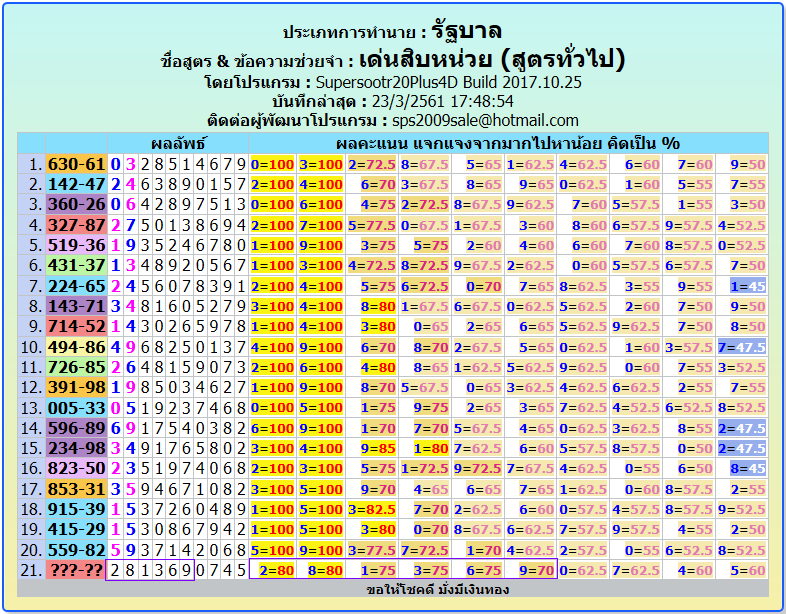Select the result cell 142-47
The height and width of the screenshot is (614, 786).
pyautogui.click(x=76, y=184)
